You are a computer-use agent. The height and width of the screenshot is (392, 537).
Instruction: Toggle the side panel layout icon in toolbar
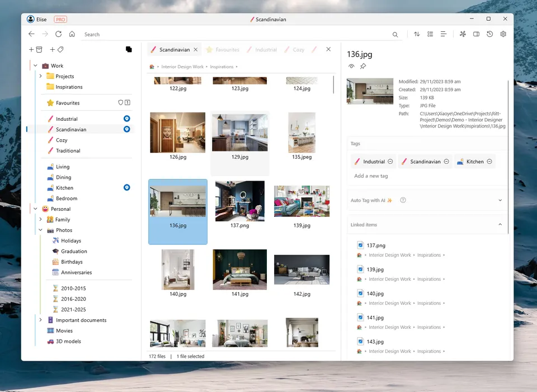[476, 34]
